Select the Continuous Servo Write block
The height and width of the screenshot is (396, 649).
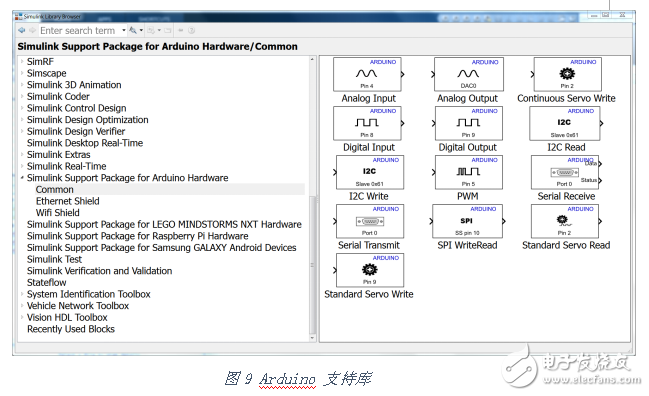pos(567,74)
